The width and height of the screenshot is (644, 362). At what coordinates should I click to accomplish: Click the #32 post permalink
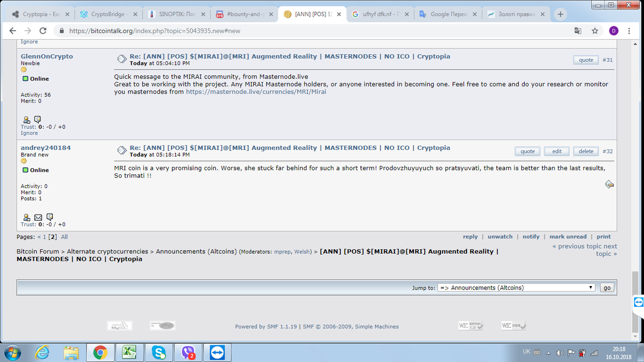[x=608, y=151]
